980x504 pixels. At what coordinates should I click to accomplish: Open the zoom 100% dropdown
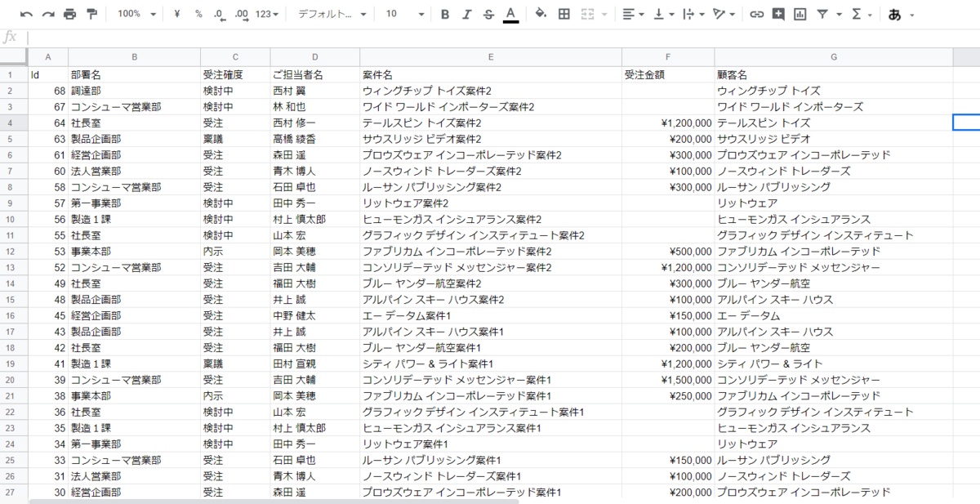(x=136, y=14)
